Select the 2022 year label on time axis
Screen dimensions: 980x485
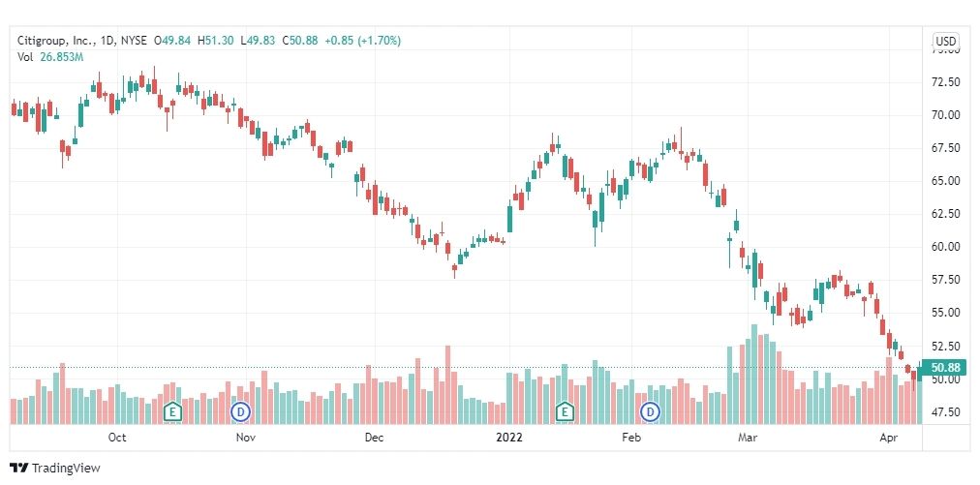click(509, 438)
